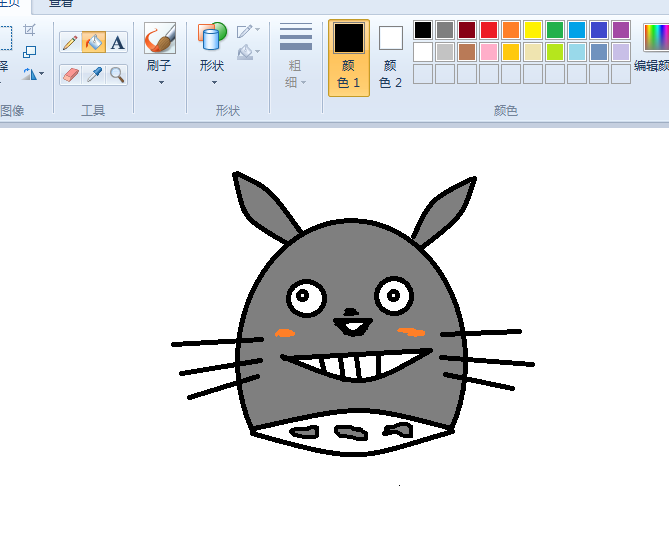This screenshot has height=552, width=669.
Task: Click the Rotate or flip icon
Action: (x=29, y=74)
